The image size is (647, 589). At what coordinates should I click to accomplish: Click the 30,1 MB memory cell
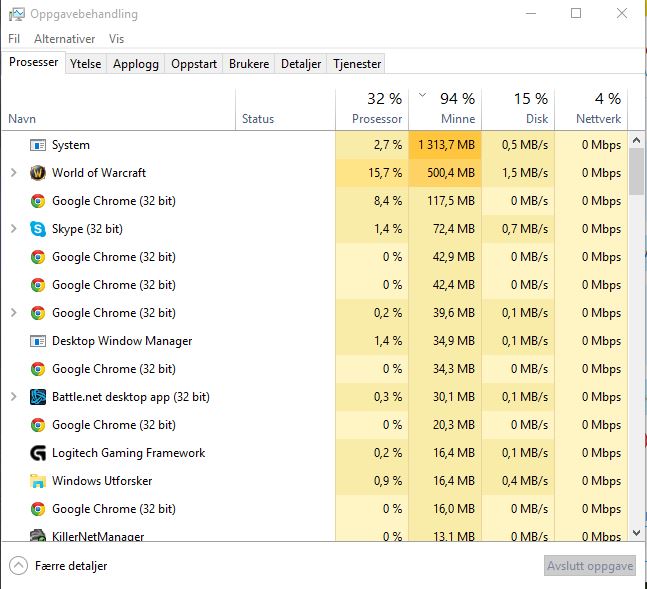[x=445, y=397]
